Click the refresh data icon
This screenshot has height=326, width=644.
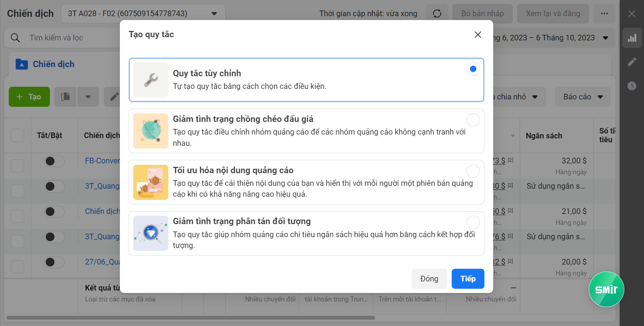click(437, 14)
